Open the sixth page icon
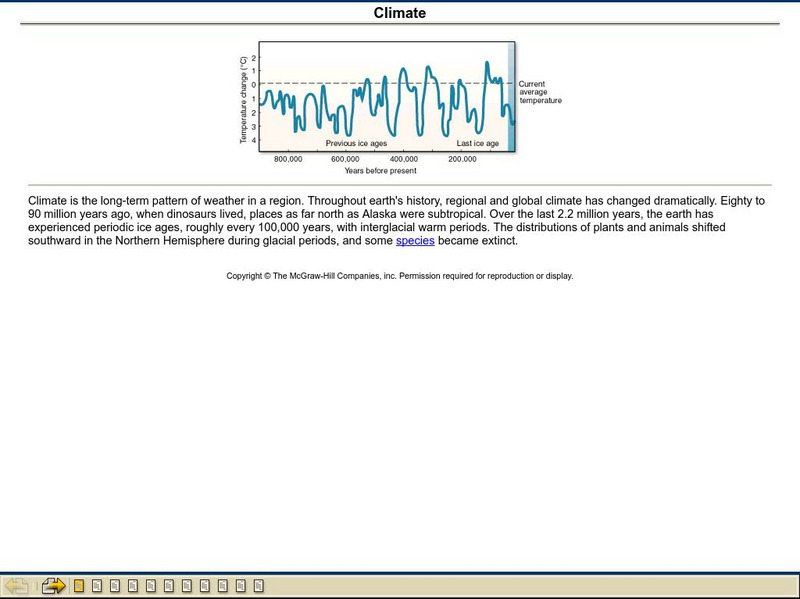The image size is (800, 599). tap(169, 585)
